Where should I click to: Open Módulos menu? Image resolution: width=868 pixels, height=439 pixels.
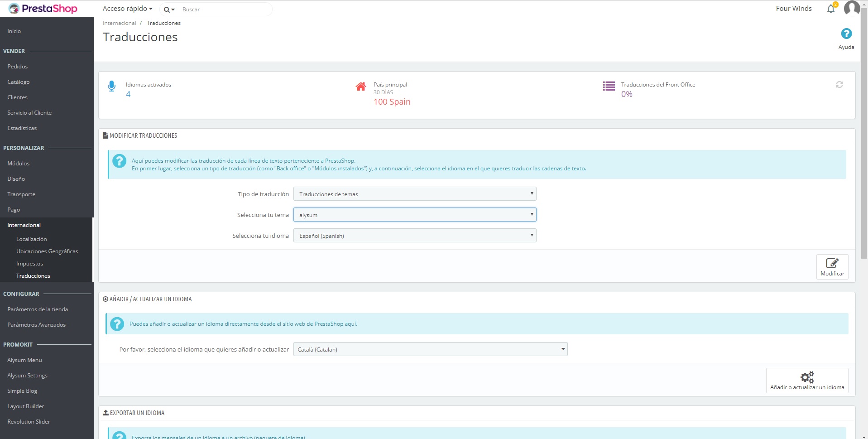click(18, 164)
